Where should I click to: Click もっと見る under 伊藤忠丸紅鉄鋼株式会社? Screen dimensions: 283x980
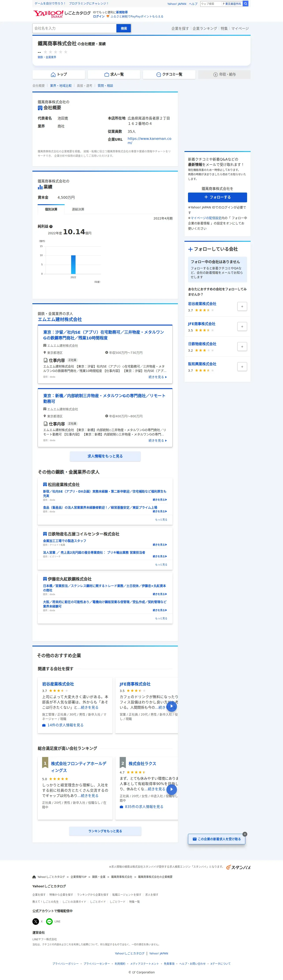161,618
